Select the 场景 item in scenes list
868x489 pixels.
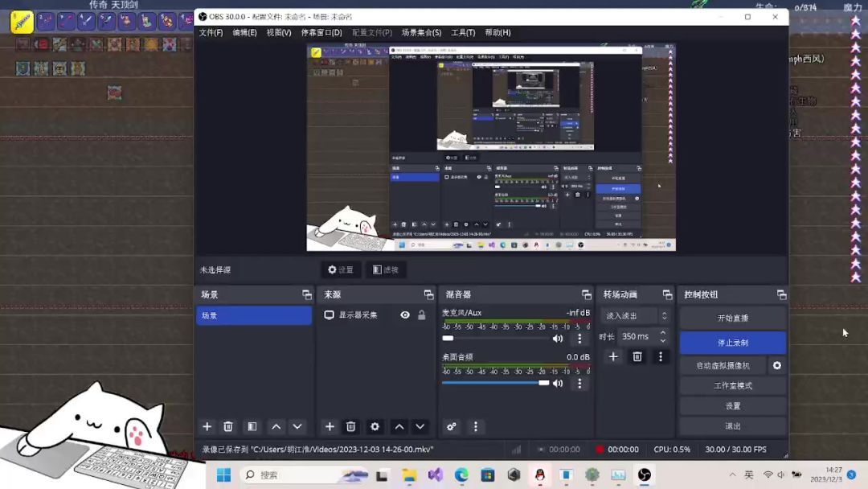(254, 315)
